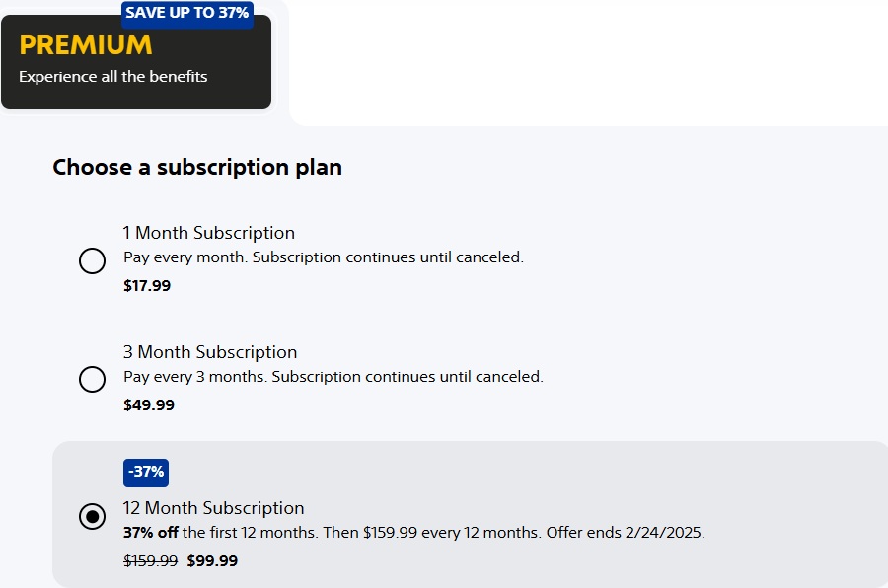Screen dimensions: 888x588
Task: Click the $49.99 quarterly price
Action: (149, 404)
